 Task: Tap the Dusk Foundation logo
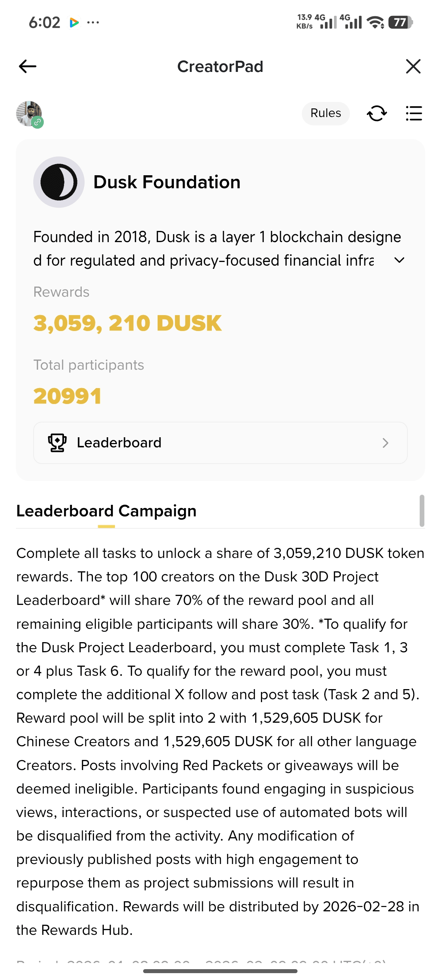[59, 182]
